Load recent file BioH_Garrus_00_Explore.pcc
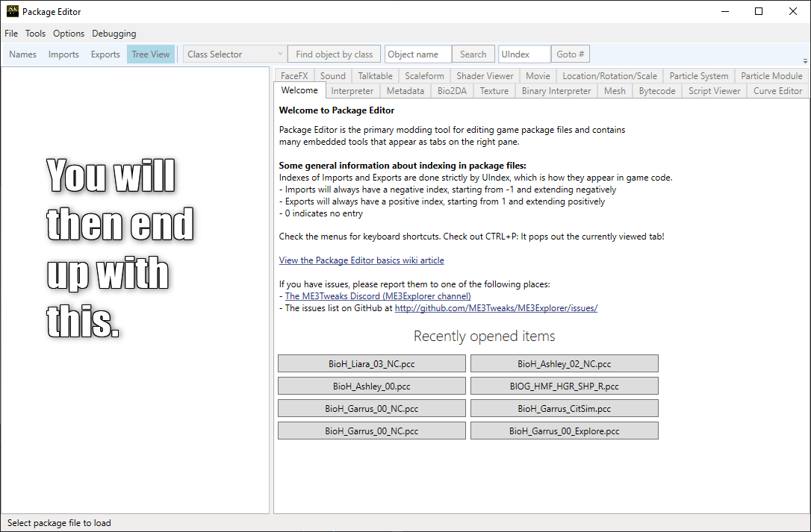 tap(565, 431)
